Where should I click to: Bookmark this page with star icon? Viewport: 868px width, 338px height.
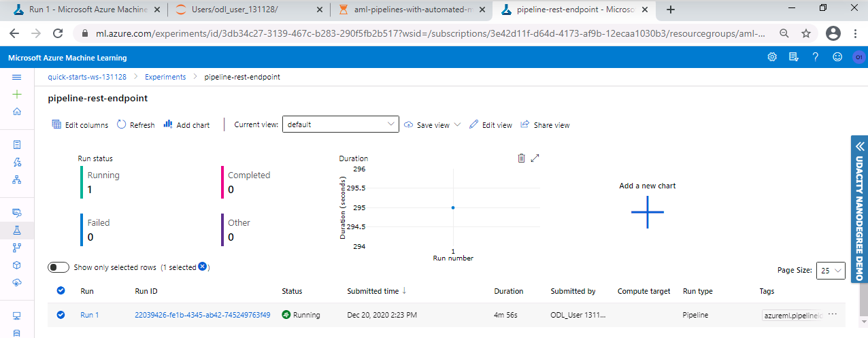(806, 33)
